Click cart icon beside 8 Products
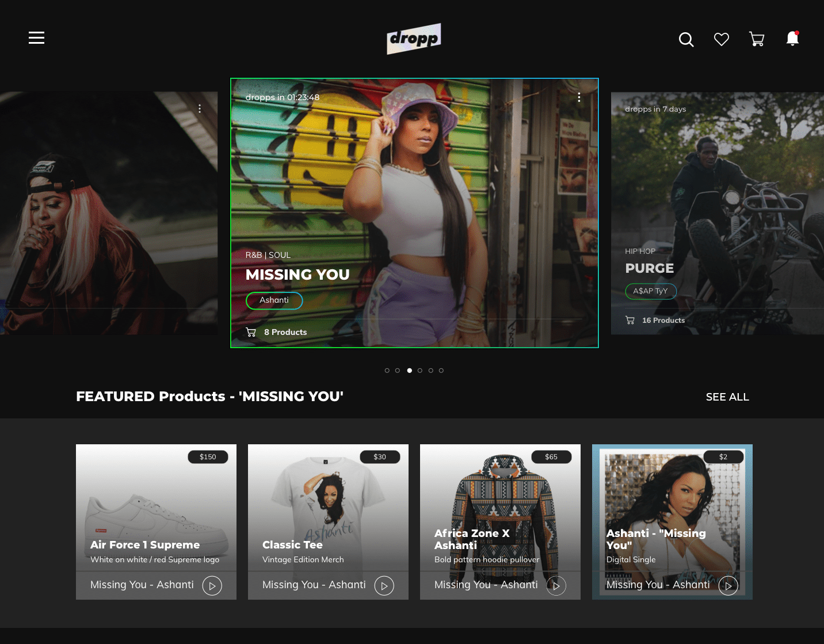Screen dimensions: 824x644 pyautogui.click(x=251, y=332)
